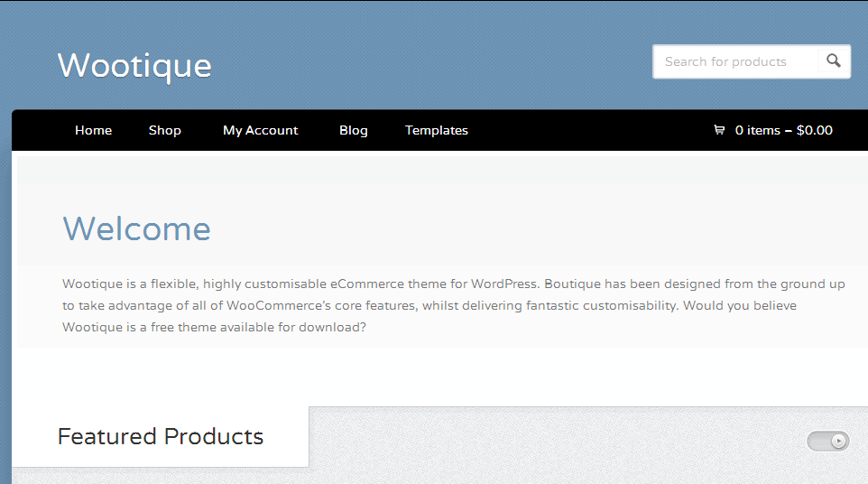
Task: Click the shopping cart icon
Action: pyautogui.click(x=719, y=130)
